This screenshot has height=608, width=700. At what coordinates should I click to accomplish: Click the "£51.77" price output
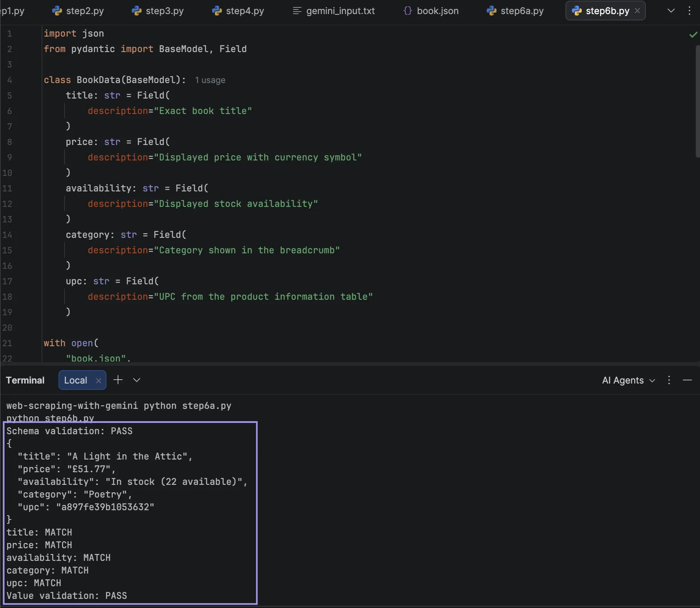[89, 469]
